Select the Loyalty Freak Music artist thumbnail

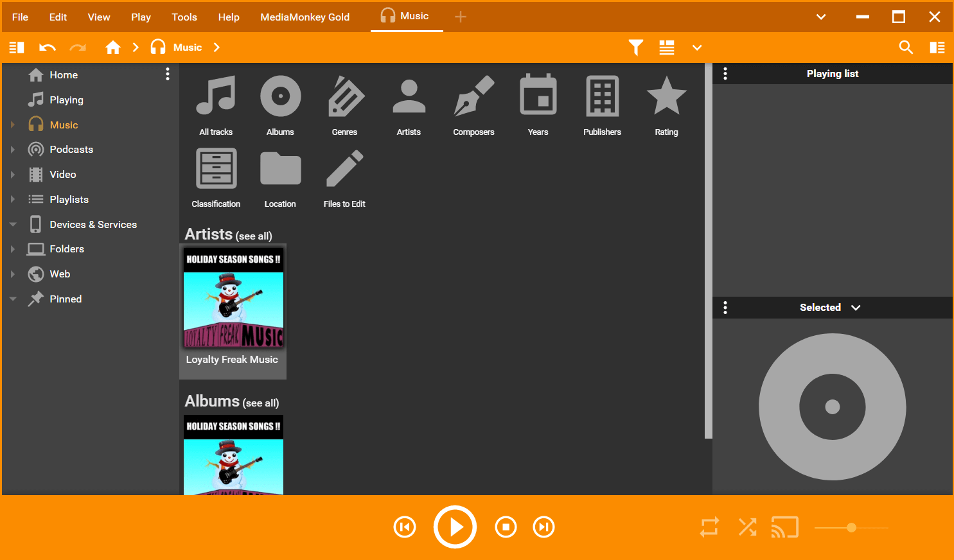[x=233, y=297]
